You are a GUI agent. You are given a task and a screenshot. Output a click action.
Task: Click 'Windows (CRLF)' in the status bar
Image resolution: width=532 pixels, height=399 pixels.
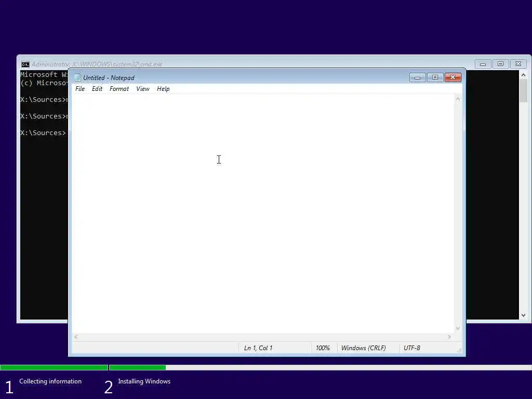point(363,348)
